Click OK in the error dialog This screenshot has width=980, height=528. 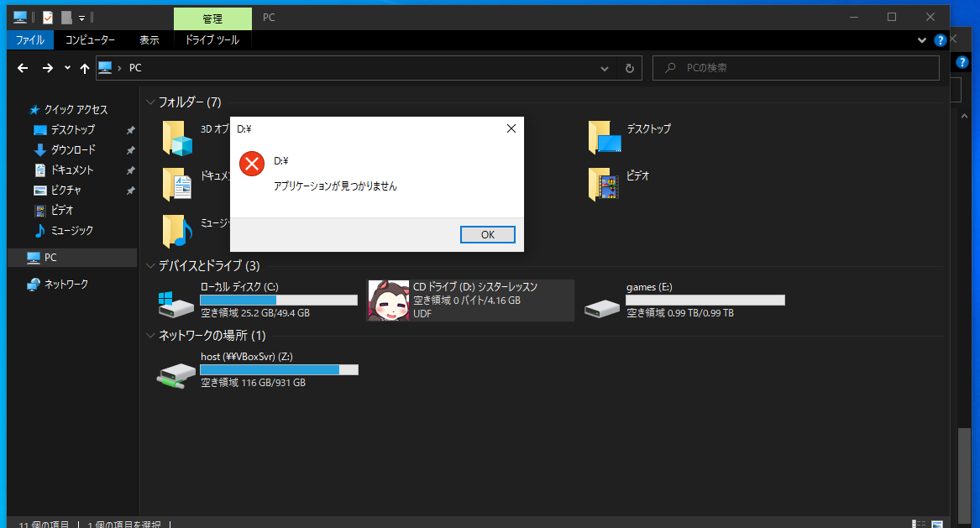pyautogui.click(x=487, y=235)
